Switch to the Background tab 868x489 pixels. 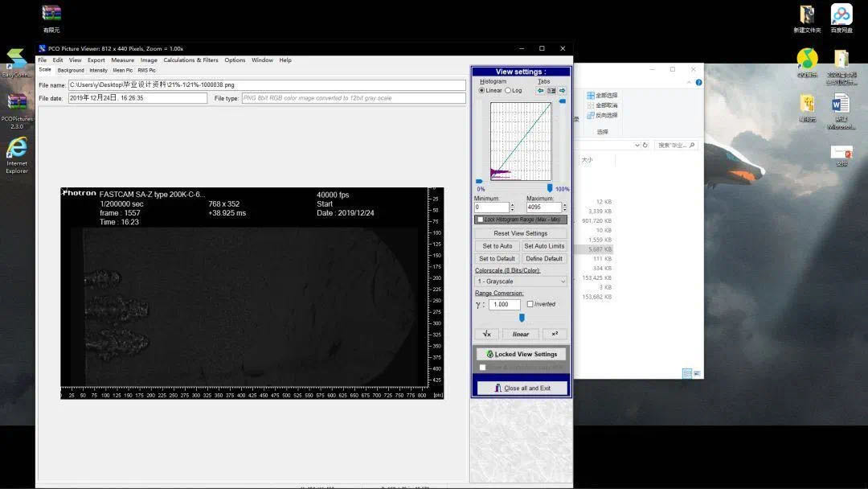(x=71, y=70)
